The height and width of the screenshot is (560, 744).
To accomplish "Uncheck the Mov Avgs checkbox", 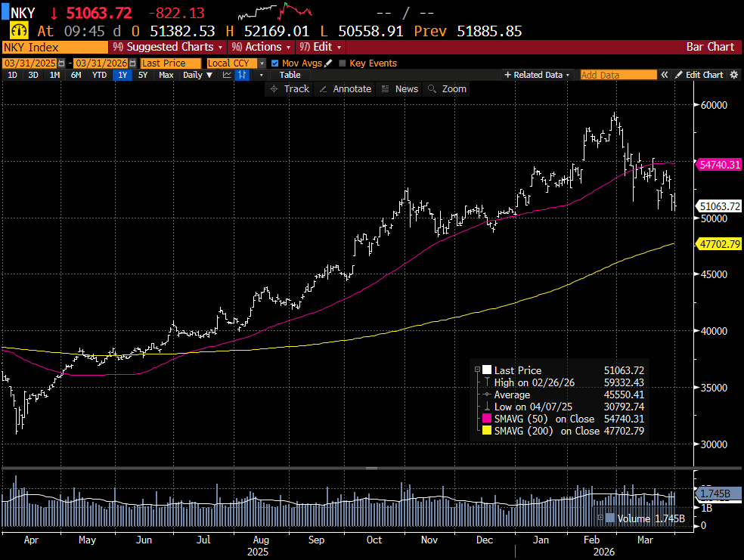I will click(x=274, y=63).
